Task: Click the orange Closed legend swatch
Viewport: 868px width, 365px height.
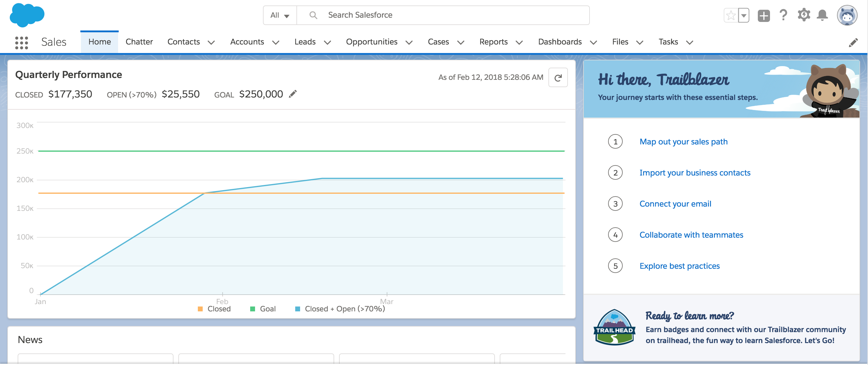Action: tap(200, 309)
